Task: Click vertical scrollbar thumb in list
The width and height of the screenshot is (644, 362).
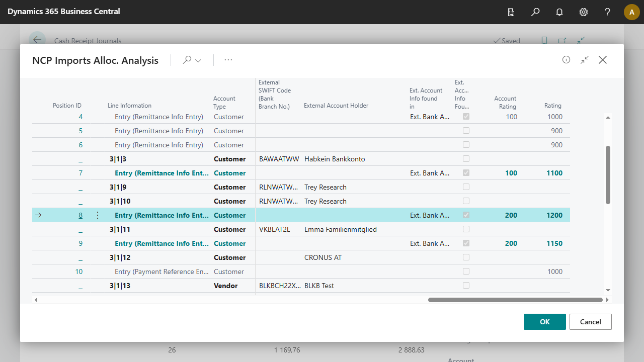Action: tap(608, 175)
